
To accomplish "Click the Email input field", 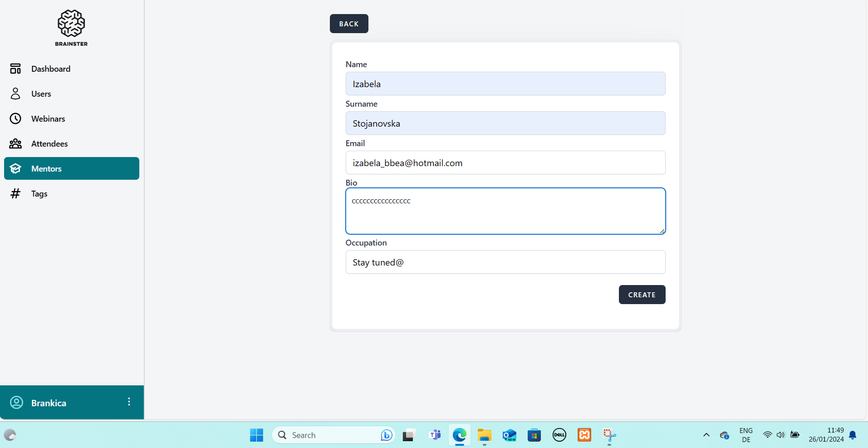I will [505, 163].
